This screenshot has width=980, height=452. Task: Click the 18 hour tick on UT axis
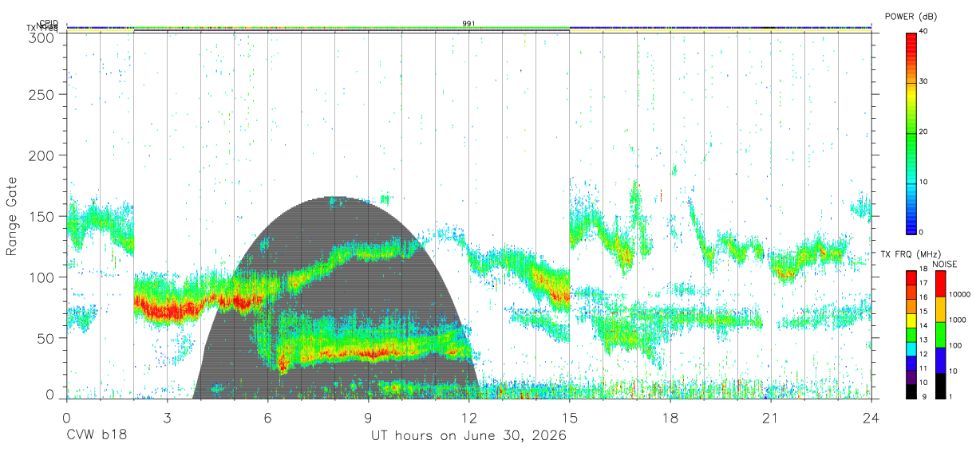click(670, 418)
